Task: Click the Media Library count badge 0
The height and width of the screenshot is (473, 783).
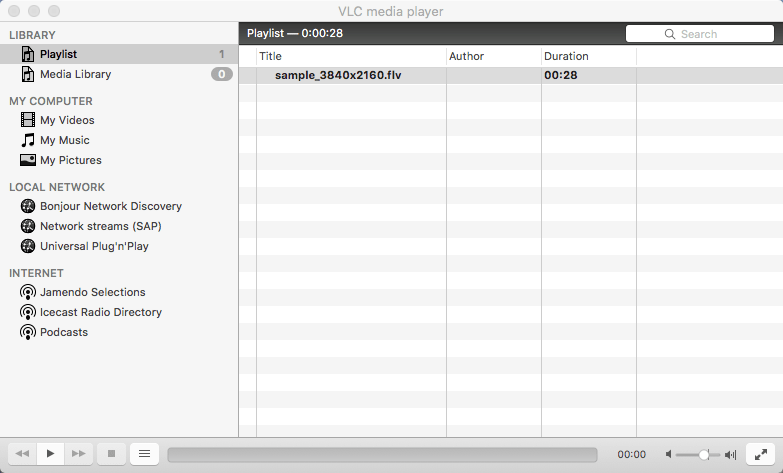Action: [222, 74]
